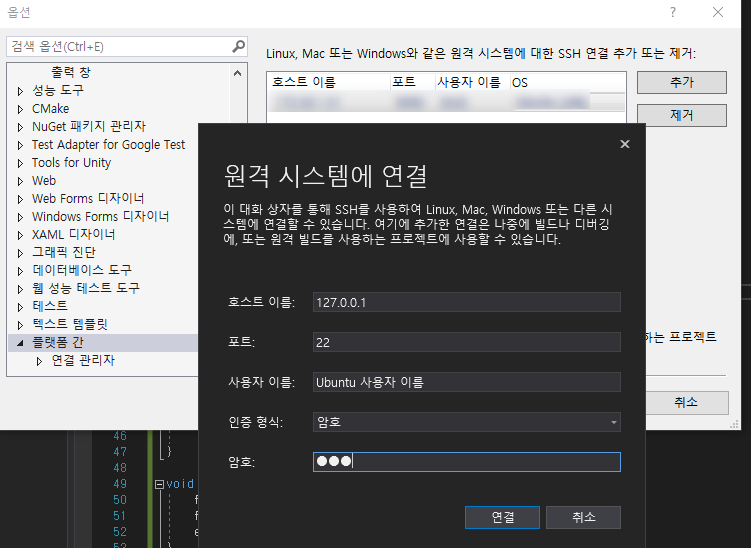The height and width of the screenshot is (548, 751).
Task: Click the 제거 button
Action: (682, 115)
